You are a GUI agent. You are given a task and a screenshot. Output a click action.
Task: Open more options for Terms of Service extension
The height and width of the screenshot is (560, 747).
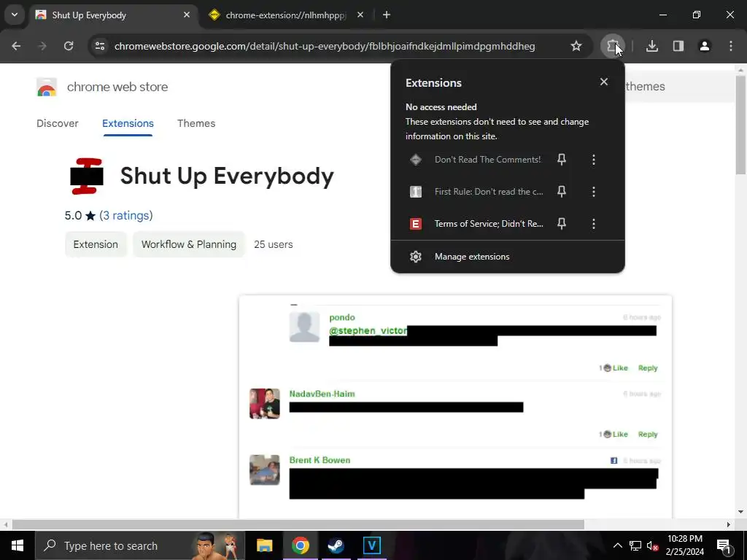point(594,223)
